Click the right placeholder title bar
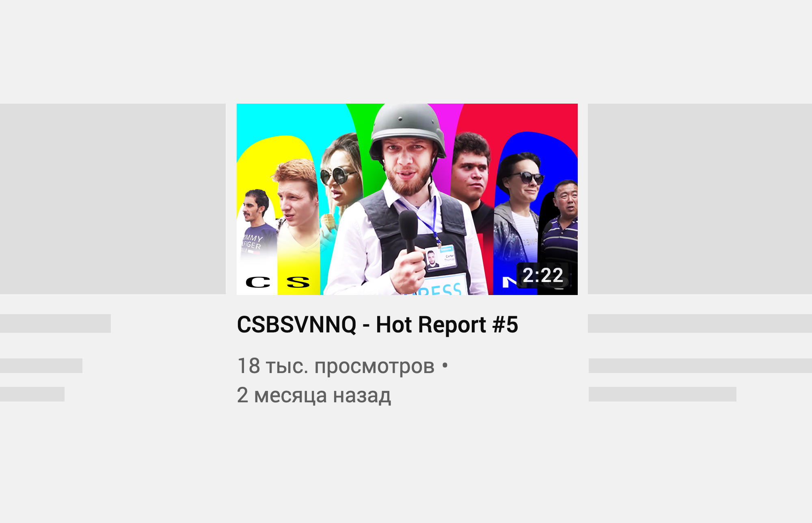812x523 pixels. [x=700, y=323]
